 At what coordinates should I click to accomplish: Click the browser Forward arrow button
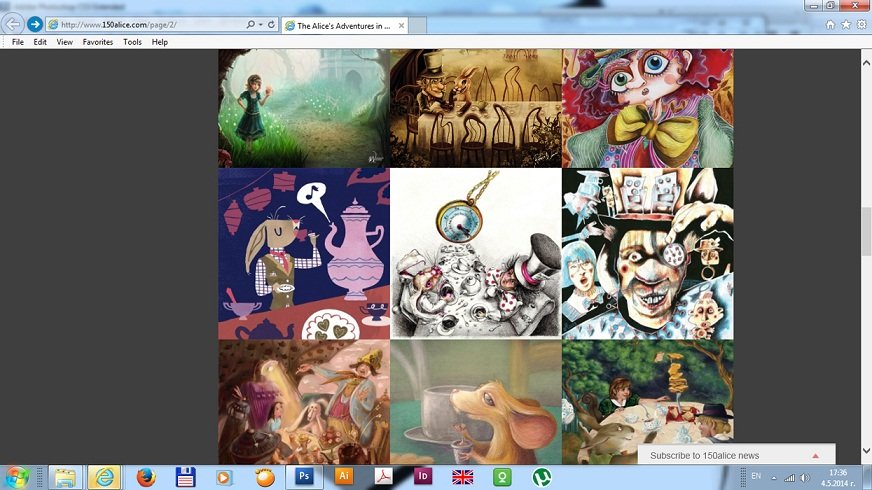tap(34, 24)
